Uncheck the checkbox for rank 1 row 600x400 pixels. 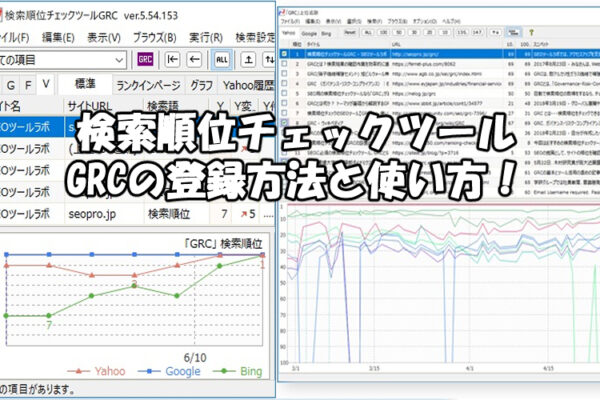(x=284, y=54)
